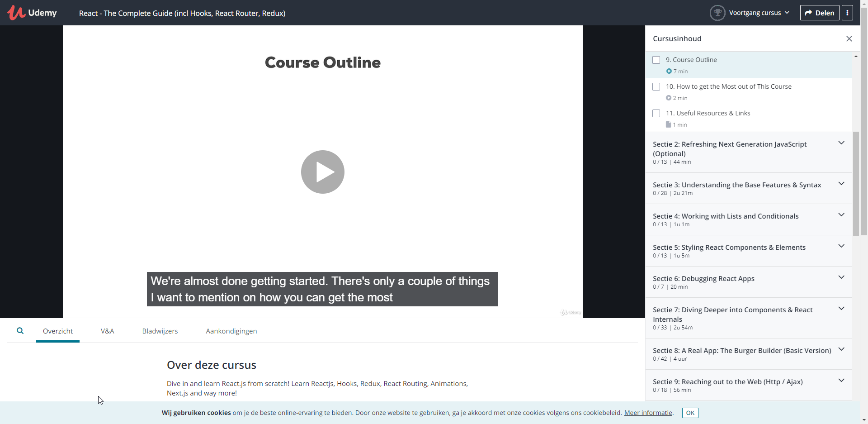Viewport: 868px width, 424px height.
Task: Click the Delen share button
Action: 819,13
